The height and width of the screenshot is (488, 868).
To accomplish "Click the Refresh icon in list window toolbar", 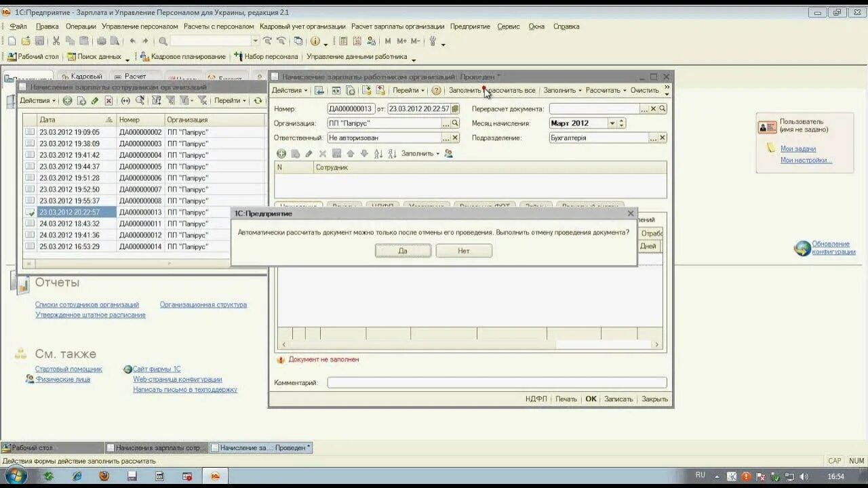I will pyautogui.click(x=258, y=100).
